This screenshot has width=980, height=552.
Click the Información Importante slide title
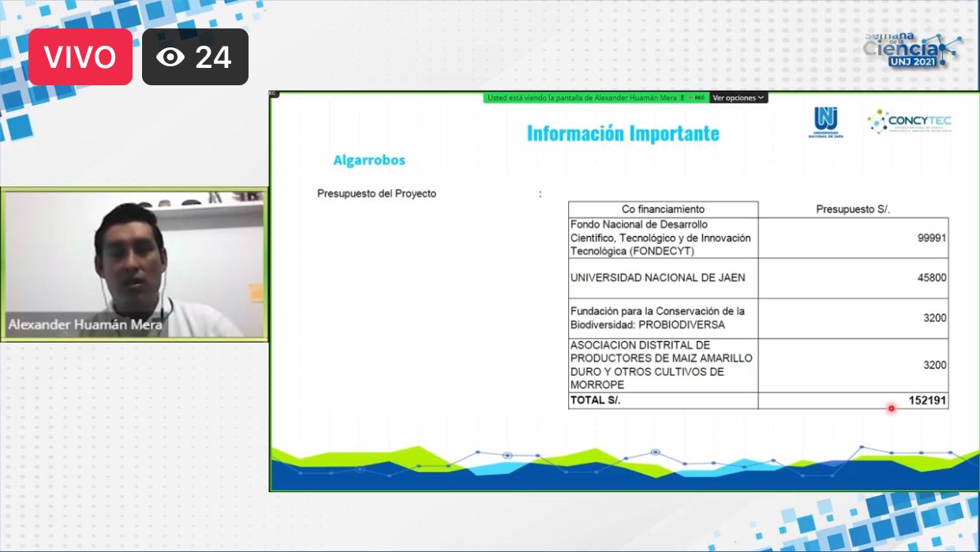point(623,133)
